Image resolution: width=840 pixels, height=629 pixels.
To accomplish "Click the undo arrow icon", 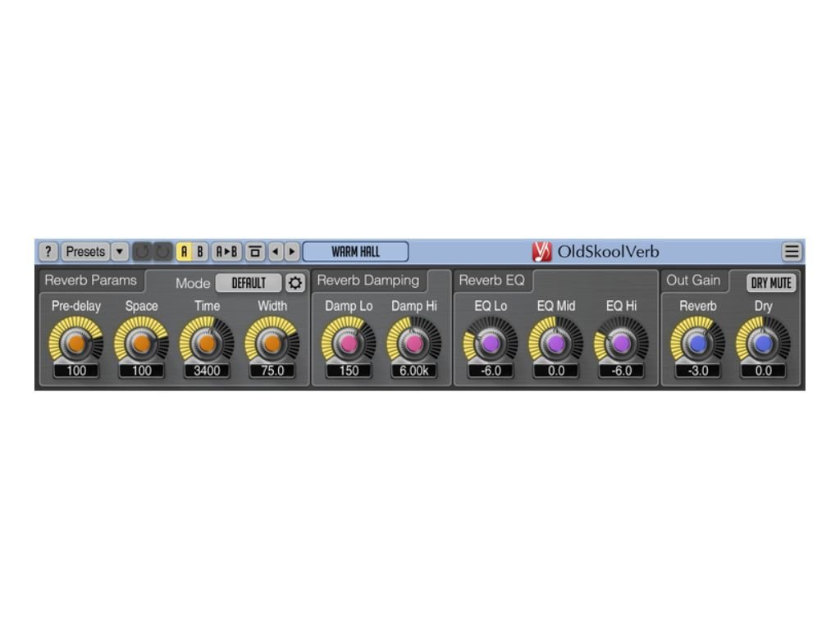I will 142,251.
